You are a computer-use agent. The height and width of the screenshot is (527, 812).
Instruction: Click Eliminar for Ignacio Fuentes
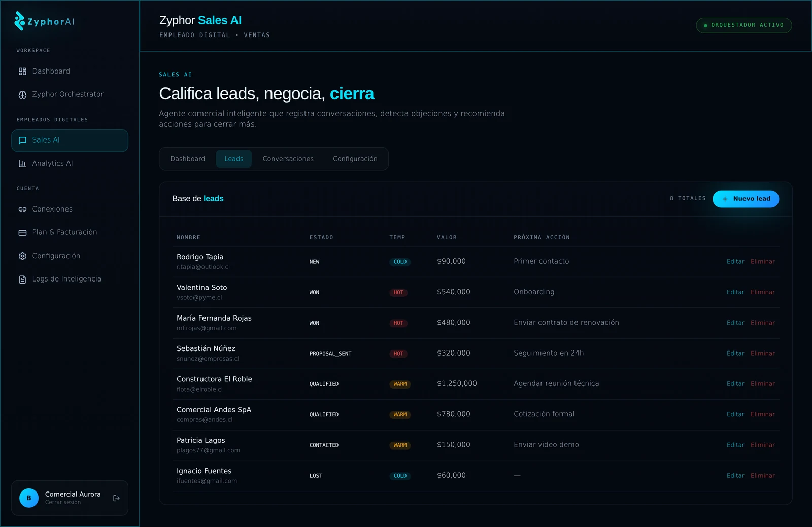coord(763,476)
